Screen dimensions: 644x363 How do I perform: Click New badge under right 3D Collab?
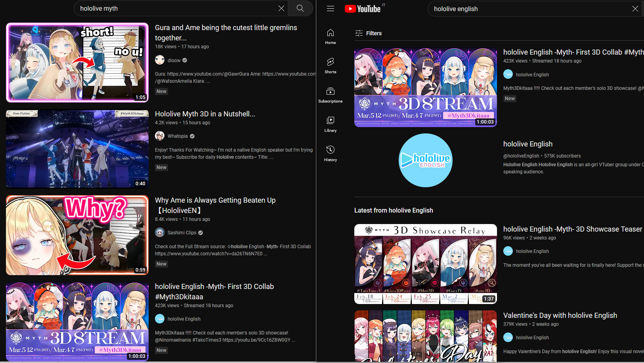(x=510, y=99)
